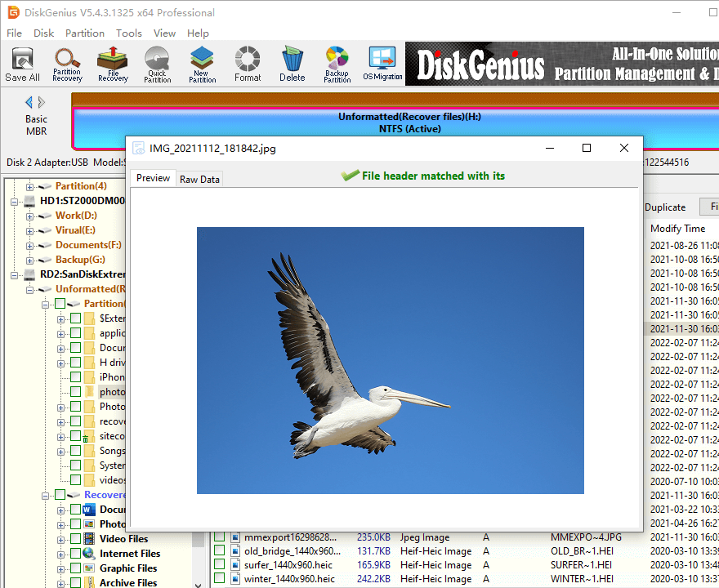Select the Quick Partition icon
This screenshot has height=588, width=719.
point(157,64)
